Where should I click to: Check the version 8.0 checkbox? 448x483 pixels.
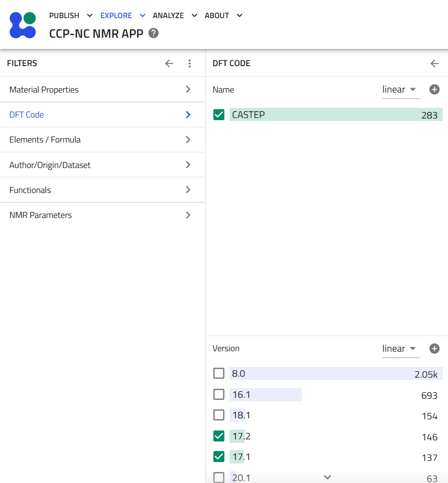(219, 373)
